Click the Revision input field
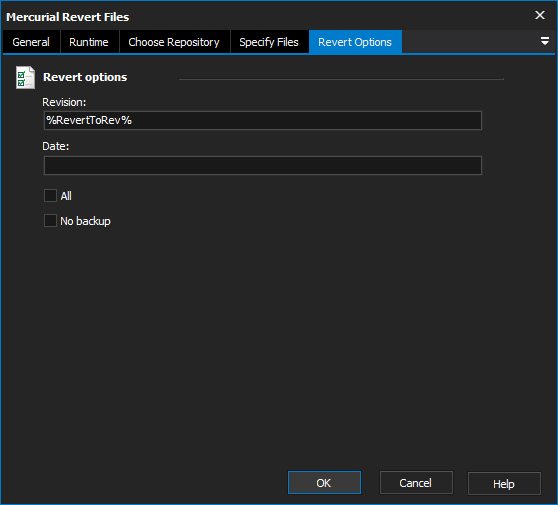This screenshot has height=505, width=558. click(263, 121)
